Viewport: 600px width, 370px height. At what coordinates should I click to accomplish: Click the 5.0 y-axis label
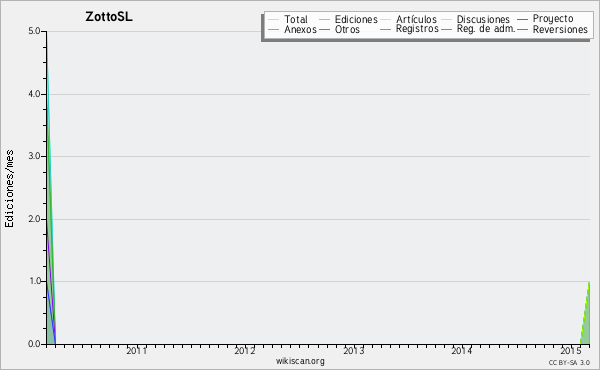point(34,31)
